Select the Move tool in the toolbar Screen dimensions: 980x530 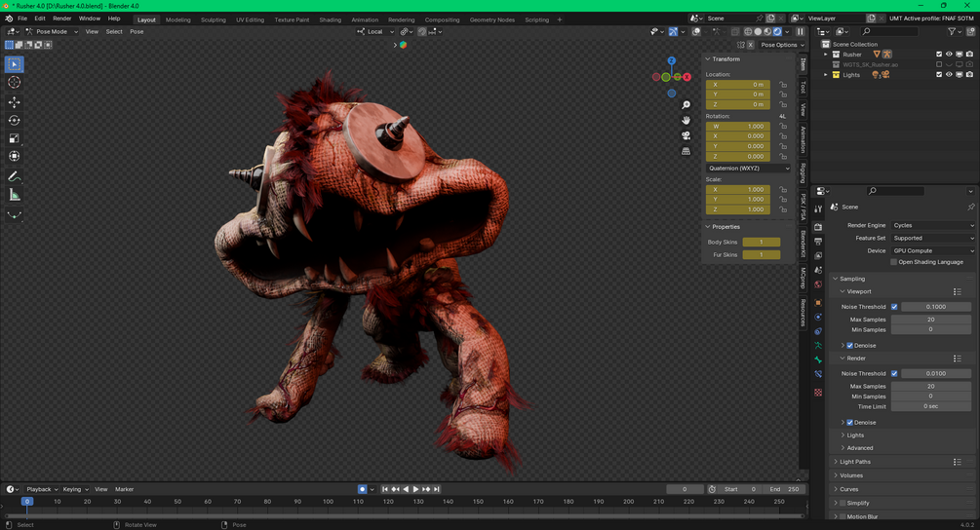coord(15,101)
